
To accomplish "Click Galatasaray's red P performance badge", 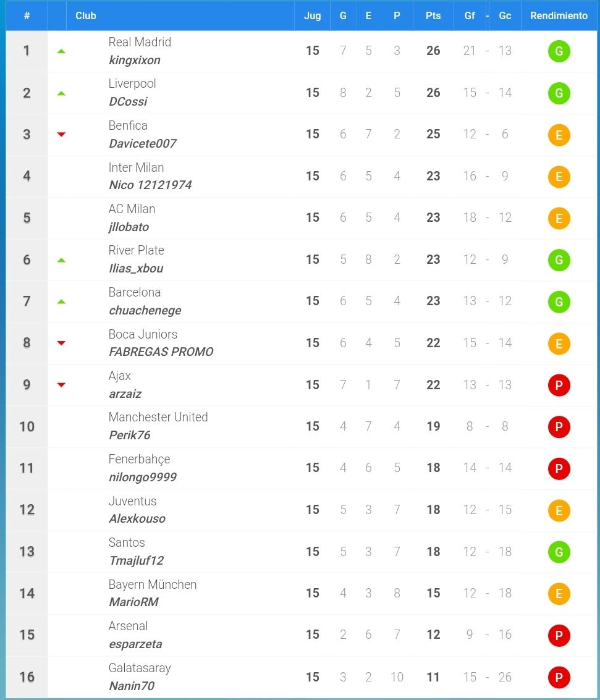I will 559,678.
